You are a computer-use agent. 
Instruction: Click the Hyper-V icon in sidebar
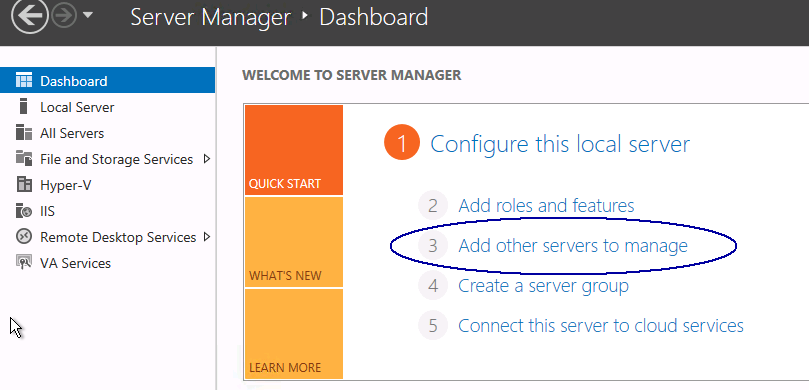click(24, 184)
